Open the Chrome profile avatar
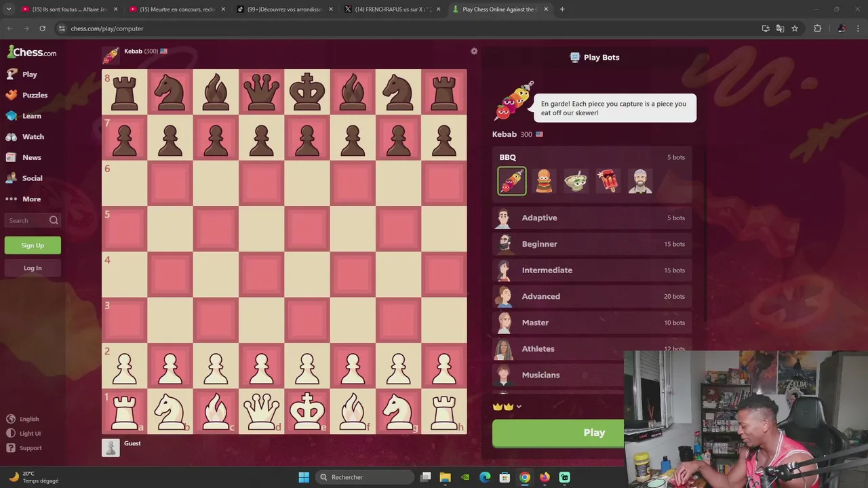The image size is (868, 488). pyautogui.click(x=842, y=28)
